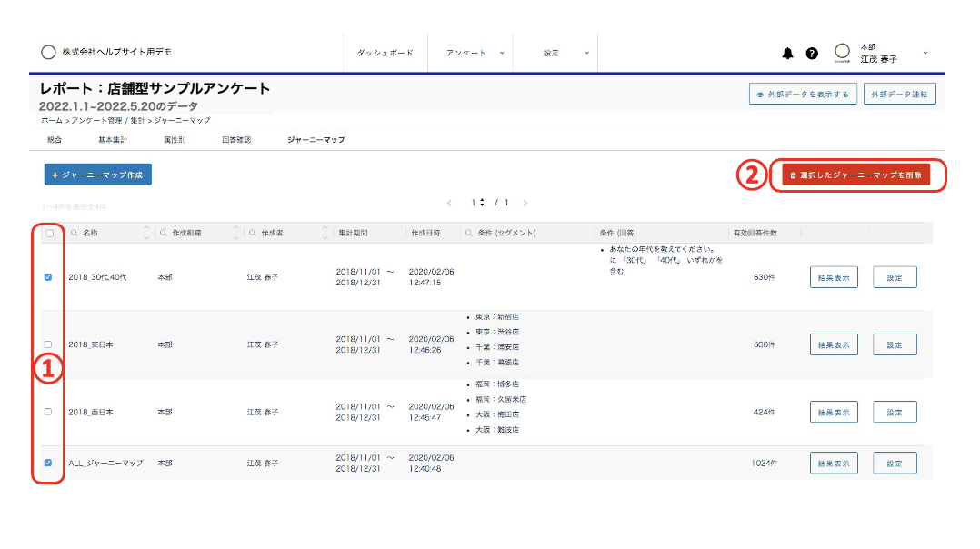Click the 株式会社ヘルプサイト用デモ company name
Screen dimensions: 980x549
117,52
